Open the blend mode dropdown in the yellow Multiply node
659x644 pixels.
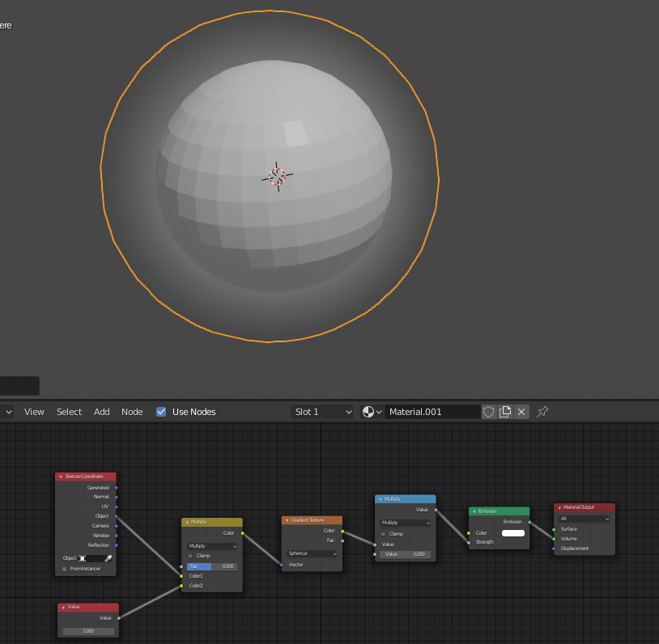point(212,547)
